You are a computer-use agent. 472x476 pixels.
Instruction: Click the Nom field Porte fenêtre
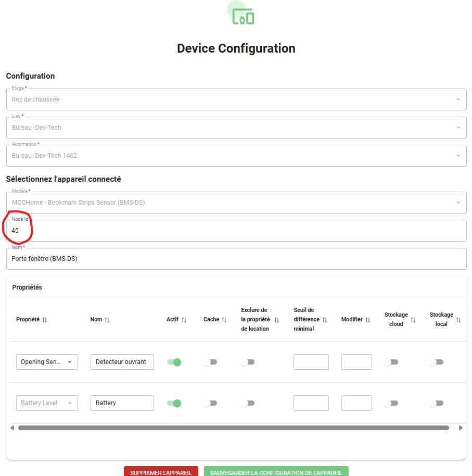click(x=236, y=259)
